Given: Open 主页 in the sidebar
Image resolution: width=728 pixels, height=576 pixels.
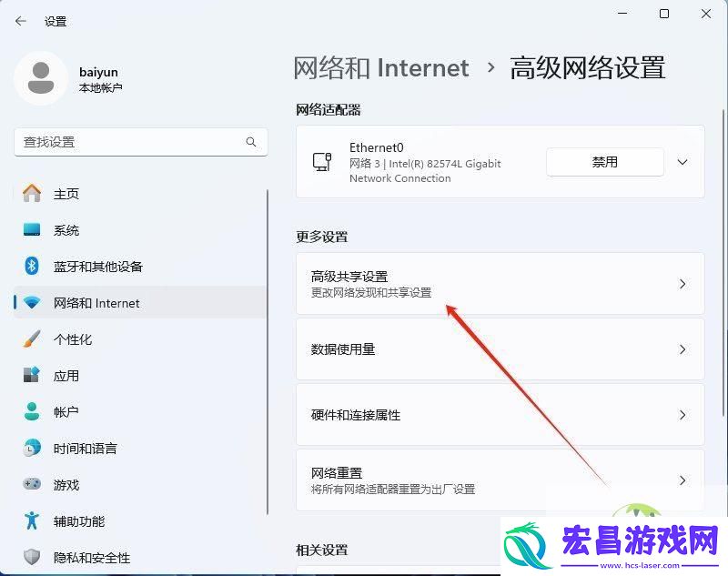Looking at the screenshot, I should [139, 194].
